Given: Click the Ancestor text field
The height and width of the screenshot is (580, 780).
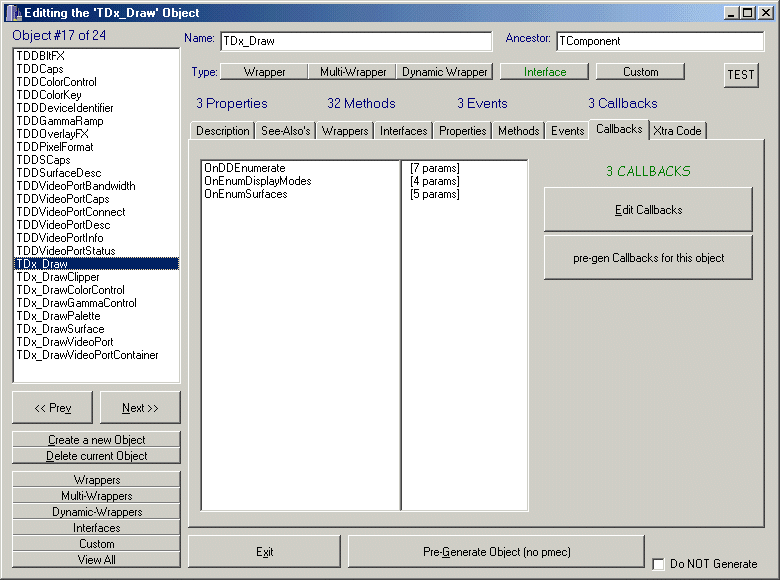Looking at the screenshot, I should click(660, 42).
